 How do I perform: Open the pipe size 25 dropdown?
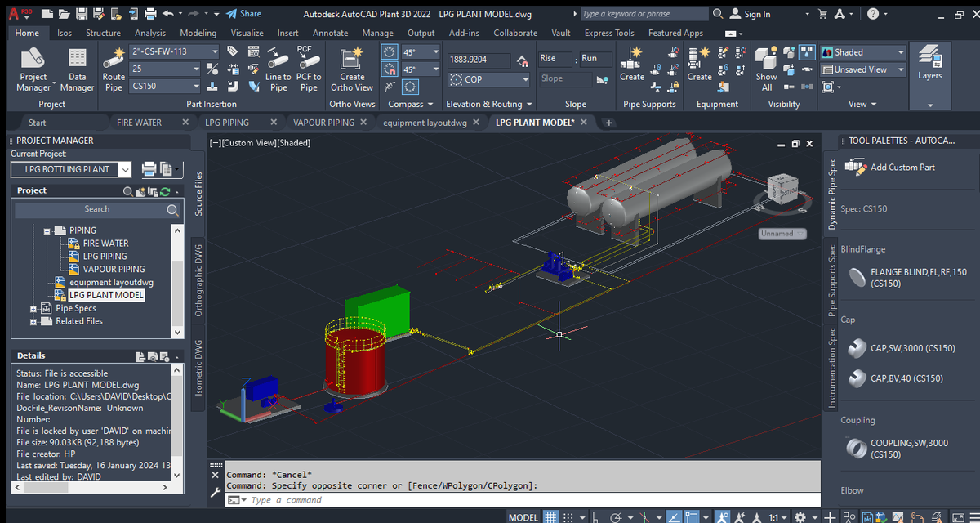point(165,69)
